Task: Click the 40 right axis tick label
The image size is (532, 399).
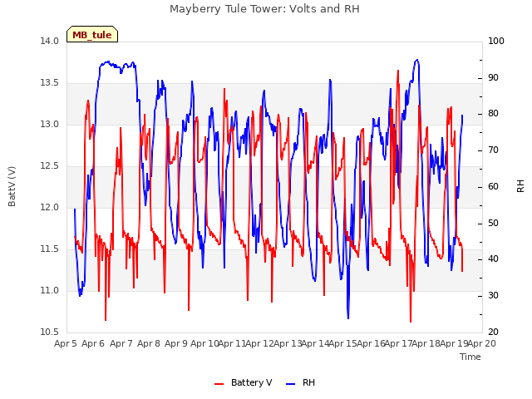Action: [493, 259]
